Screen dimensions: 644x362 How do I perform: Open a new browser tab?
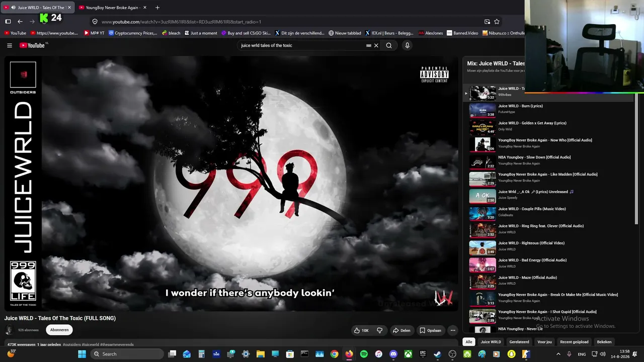pyautogui.click(x=157, y=8)
